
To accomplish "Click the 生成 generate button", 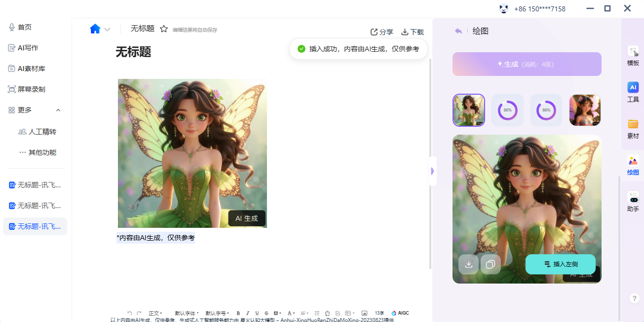I will point(527,64).
